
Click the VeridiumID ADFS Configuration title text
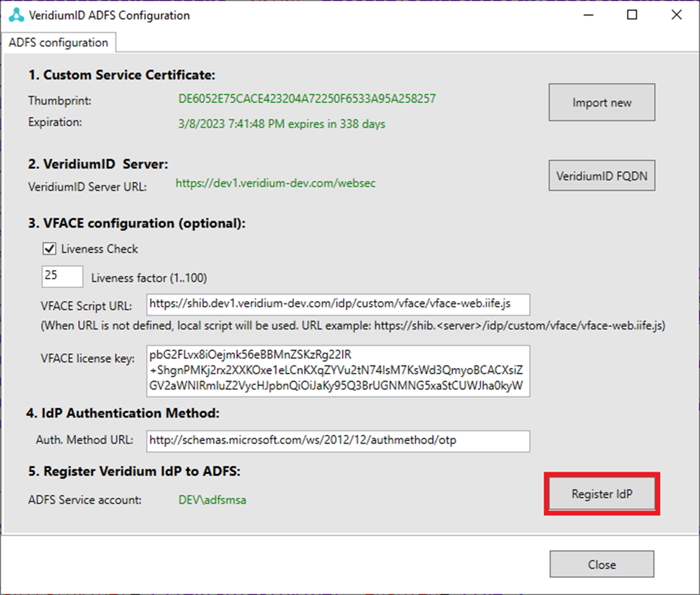point(109,16)
